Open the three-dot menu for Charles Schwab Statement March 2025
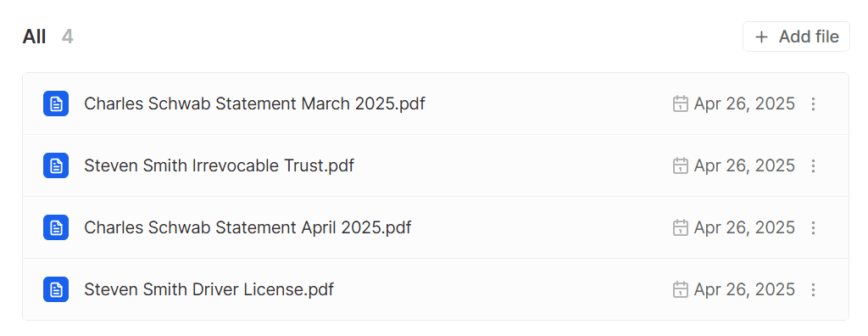Image resolution: width=868 pixels, height=336 pixels. 813,104
